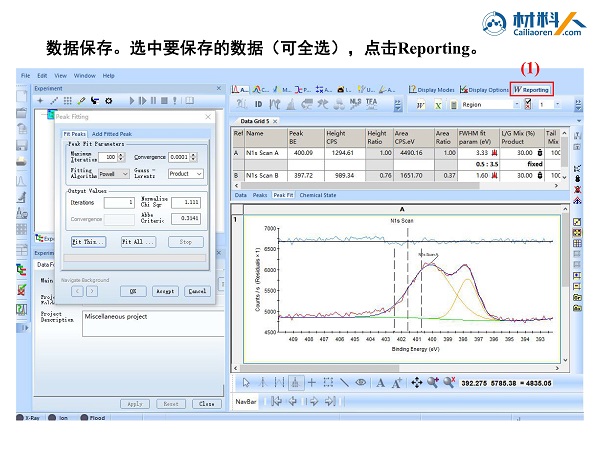
Task: Click the export to Word report icon
Action: point(421,105)
